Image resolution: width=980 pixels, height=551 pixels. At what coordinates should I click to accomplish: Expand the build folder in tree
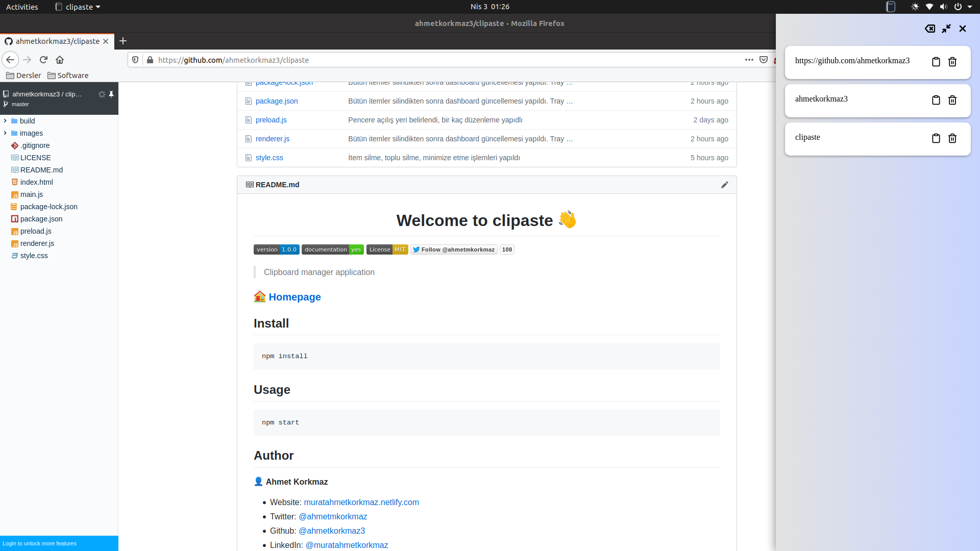pyautogui.click(x=5, y=121)
